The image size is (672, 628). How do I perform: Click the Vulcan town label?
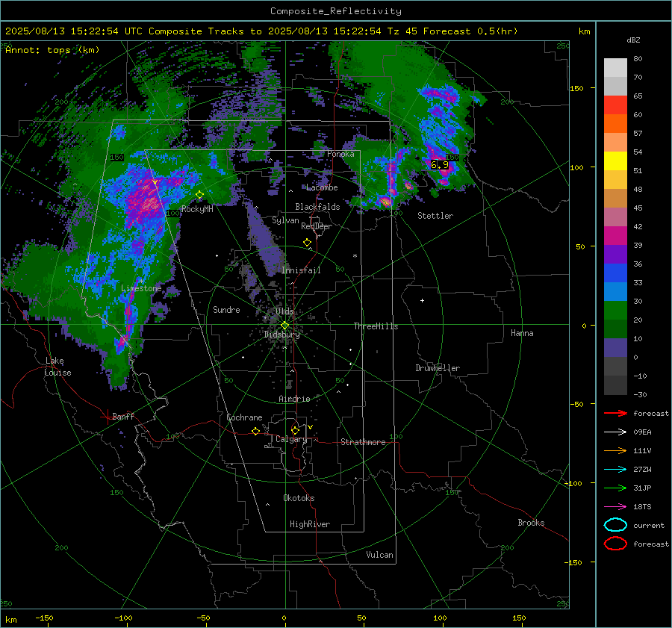point(379,555)
